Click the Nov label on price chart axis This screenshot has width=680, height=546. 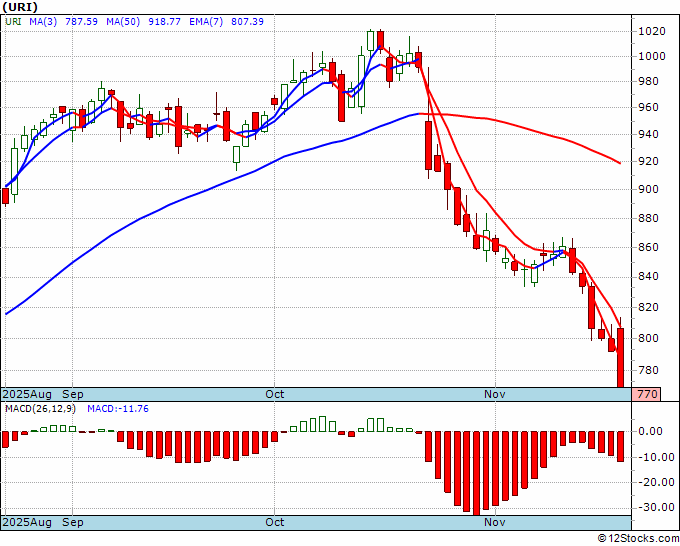[x=495, y=394]
